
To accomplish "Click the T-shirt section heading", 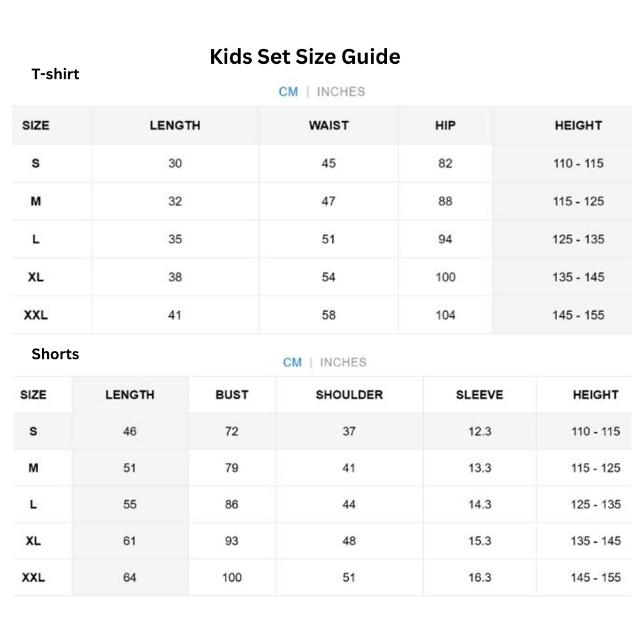I will coord(55,74).
